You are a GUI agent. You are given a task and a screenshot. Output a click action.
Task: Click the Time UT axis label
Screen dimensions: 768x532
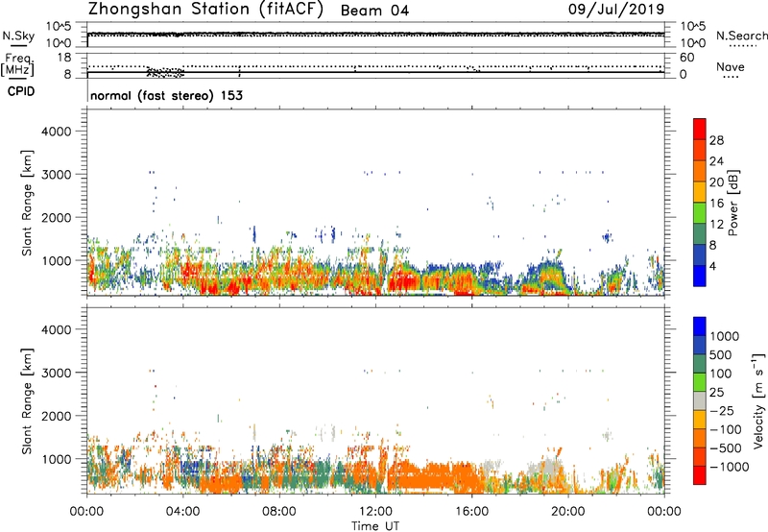(x=375, y=526)
